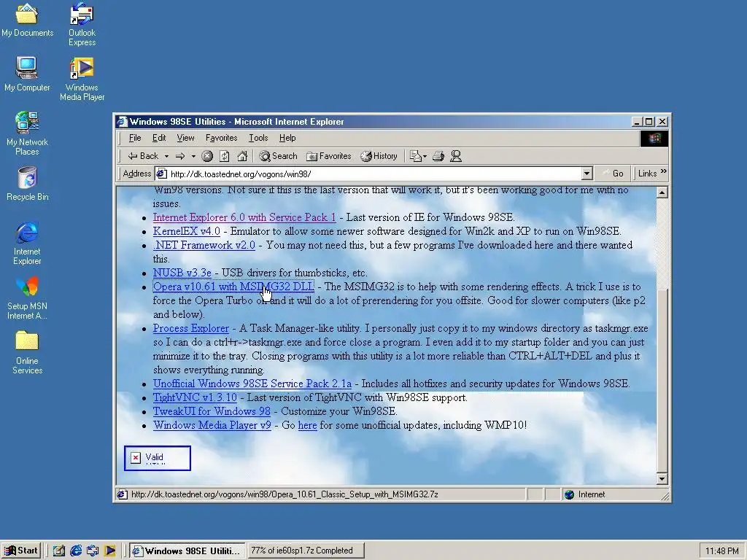
Task: Launch Outlook Express from quick launch
Action: pos(93,551)
